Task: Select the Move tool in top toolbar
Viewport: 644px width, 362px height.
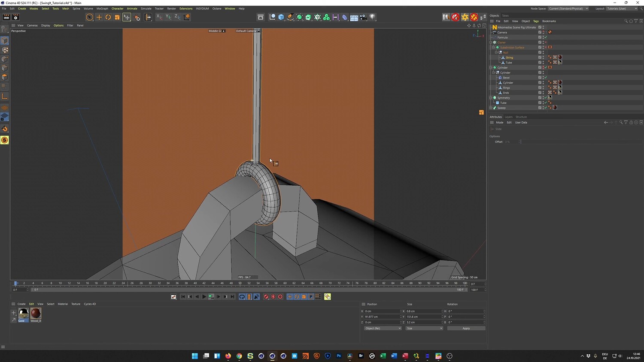Action: pos(99,17)
